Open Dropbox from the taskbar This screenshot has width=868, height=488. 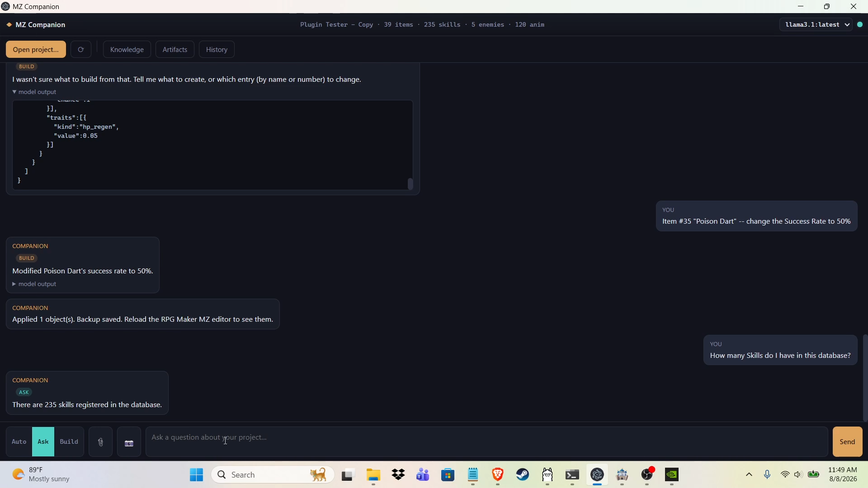pyautogui.click(x=398, y=475)
